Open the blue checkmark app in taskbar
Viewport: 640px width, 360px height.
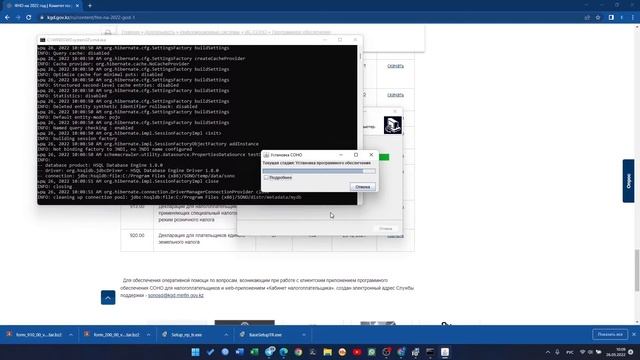pyautogui.click(x=210, y=352)
